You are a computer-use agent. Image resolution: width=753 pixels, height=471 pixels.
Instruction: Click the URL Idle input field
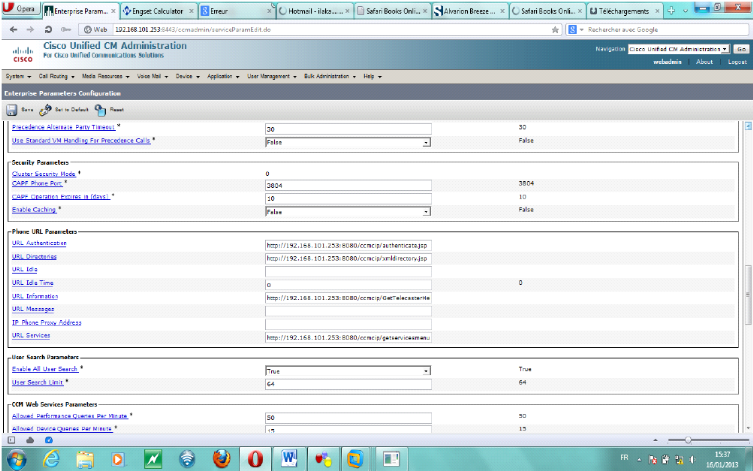coord(348,272)
